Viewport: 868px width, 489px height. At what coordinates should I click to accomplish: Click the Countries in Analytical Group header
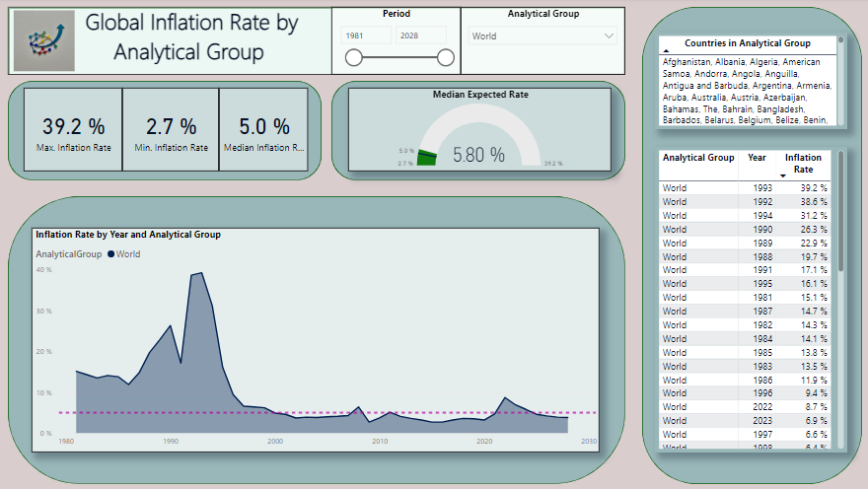click(x=747, y=43)
